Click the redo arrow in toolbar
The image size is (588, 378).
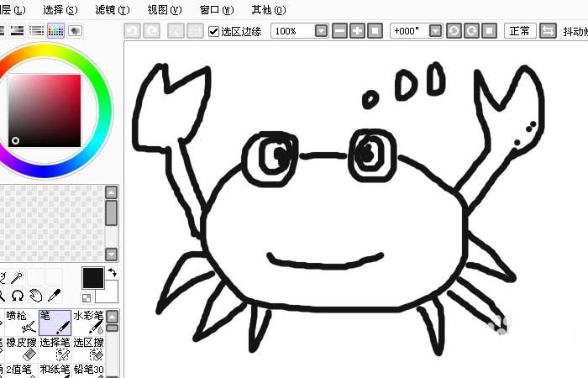pos(152,31)
